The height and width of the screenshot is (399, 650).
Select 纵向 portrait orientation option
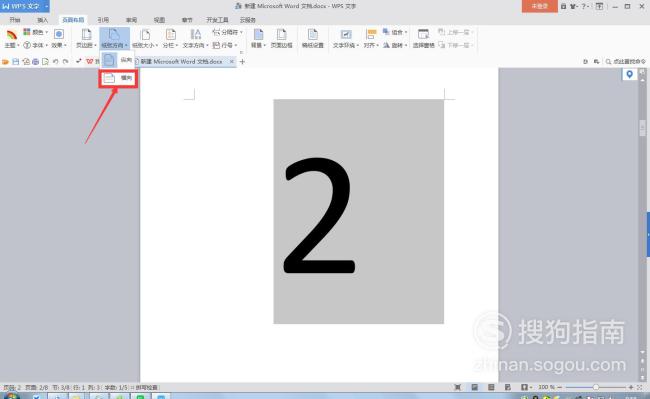click(117, 60)
